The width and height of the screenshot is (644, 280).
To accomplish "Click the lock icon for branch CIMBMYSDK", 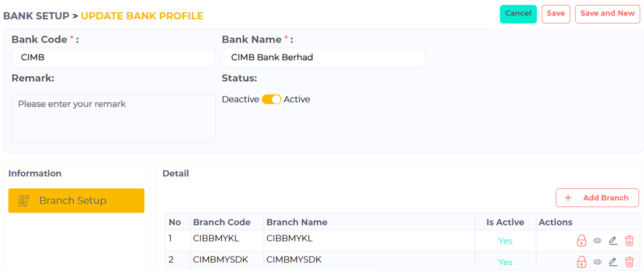I will tap(581, 261).
